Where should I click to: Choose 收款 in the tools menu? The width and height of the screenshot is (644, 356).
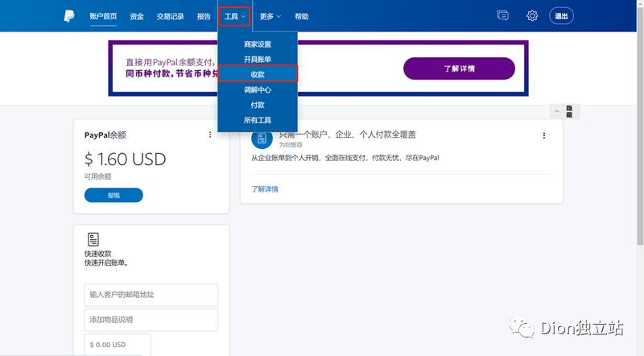coord(258,74)
